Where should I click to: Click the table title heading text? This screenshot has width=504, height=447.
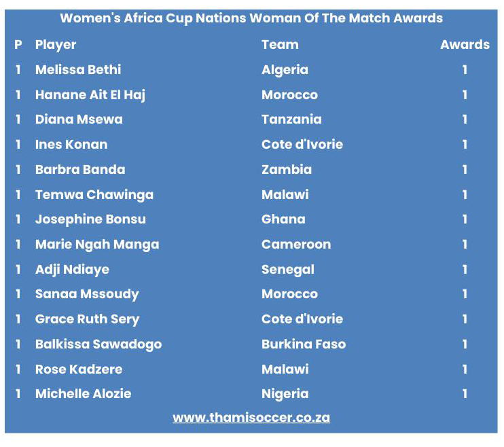251,18
